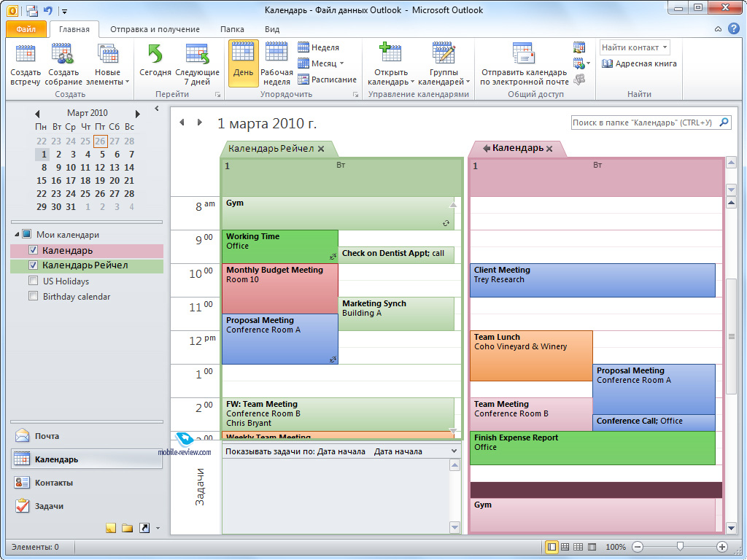Go to previous month in mini calendar

[37, 114]
